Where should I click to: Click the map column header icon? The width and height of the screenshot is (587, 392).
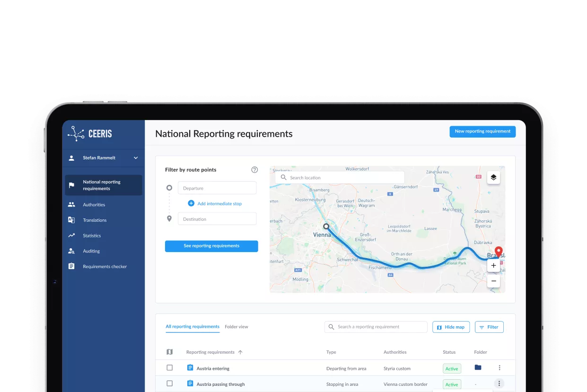(170, 352)
